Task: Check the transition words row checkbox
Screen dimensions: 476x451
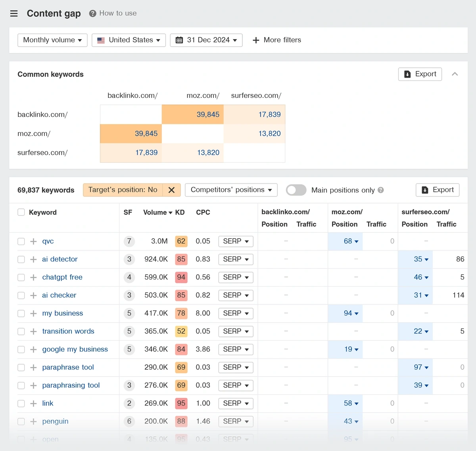Action: (21, 331)
